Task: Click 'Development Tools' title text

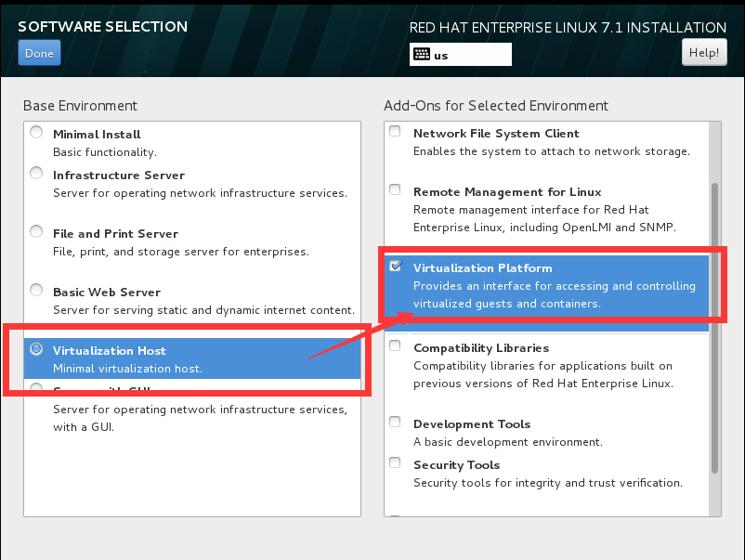Action: point(472,424)
